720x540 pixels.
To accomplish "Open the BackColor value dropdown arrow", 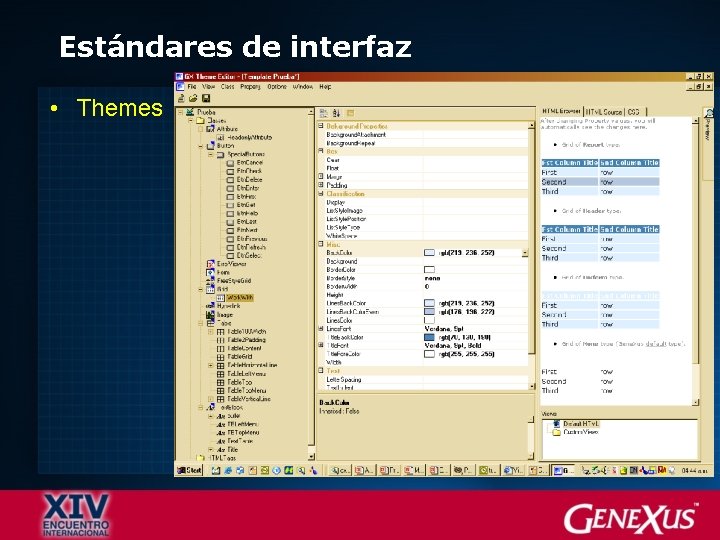I will 525,253.
